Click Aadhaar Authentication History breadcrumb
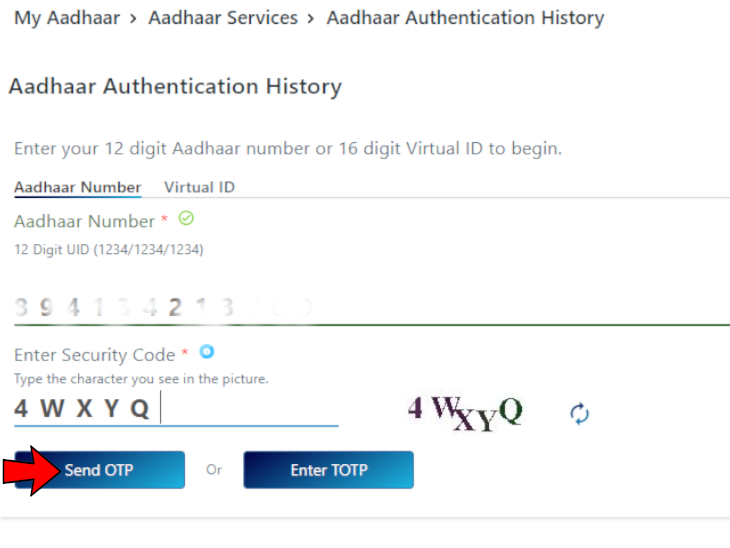This screenshot has width=730, height=548. (x=465, y=18)
